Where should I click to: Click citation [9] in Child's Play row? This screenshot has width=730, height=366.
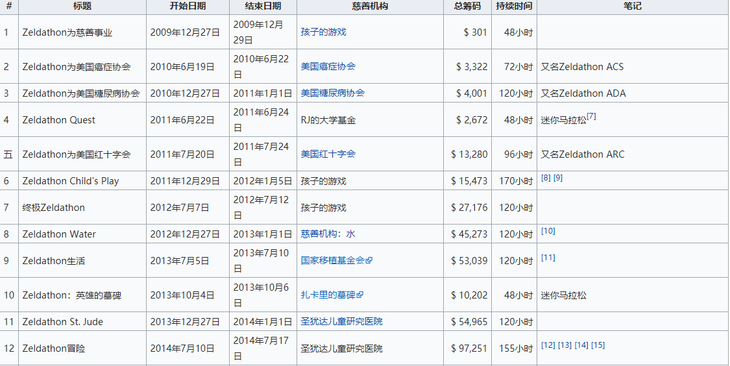pos(558,178)
